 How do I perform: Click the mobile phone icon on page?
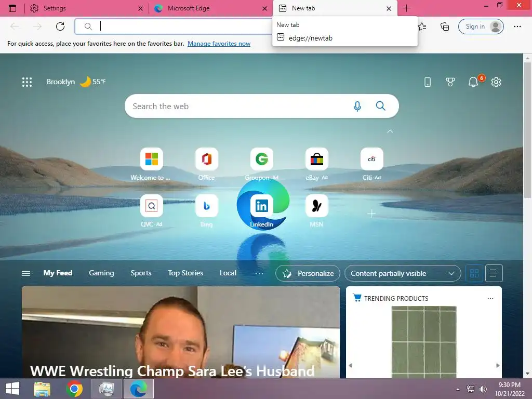point(428,82)
